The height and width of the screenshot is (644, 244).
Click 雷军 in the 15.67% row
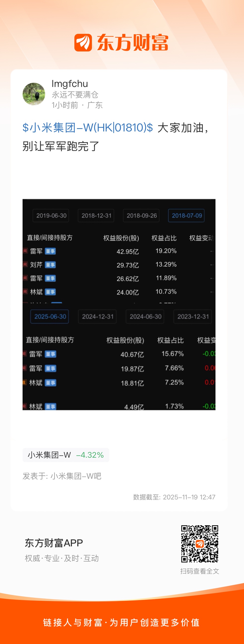pos(36,354)
